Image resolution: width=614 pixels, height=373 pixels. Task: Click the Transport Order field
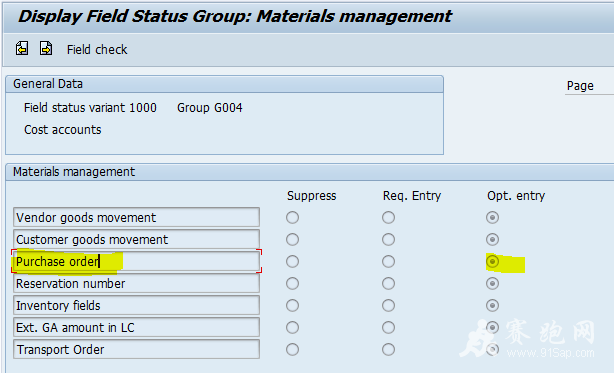pyautogui.click(x=136, y=349)
